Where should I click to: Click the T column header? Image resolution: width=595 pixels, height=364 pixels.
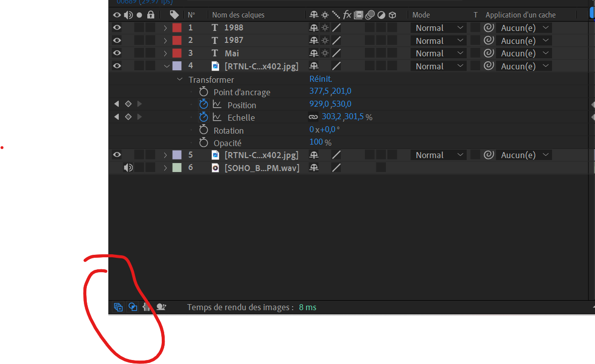[475, 15]
